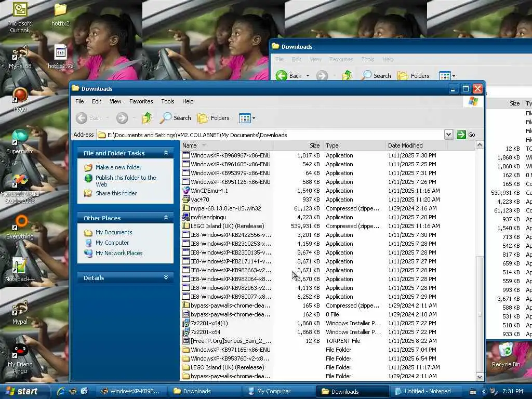
Task: Collapse the Other Places panel
Action: [x=166, y=218]
